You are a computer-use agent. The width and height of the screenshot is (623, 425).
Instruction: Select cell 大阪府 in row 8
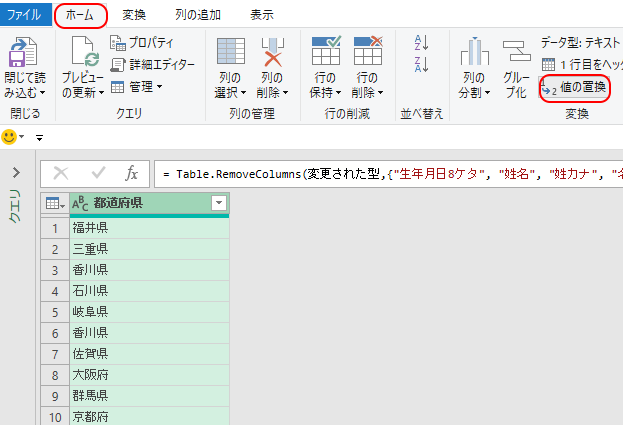pyautogui.click(x=149, y=375)
